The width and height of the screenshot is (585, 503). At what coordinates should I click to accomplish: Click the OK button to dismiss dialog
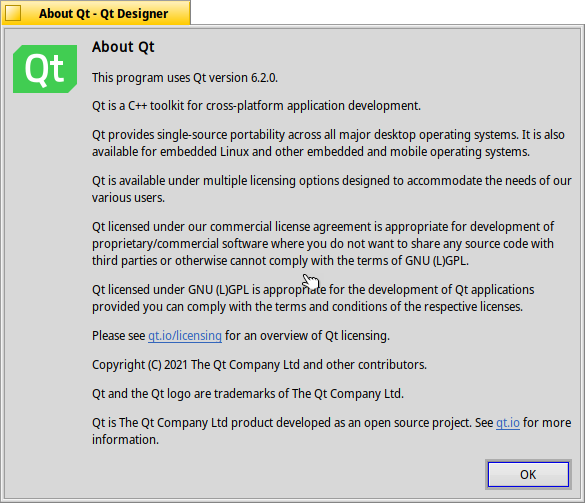[x=528, y=474]
